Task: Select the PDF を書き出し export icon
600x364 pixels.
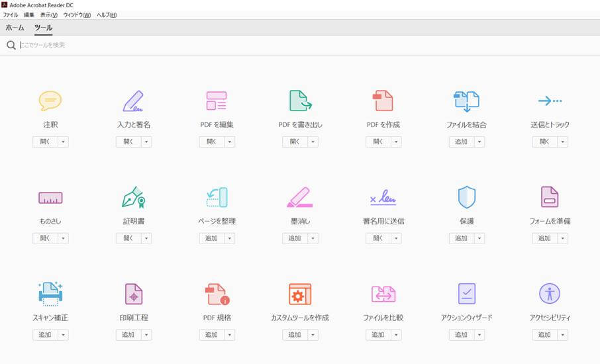Action: point(301,101)
